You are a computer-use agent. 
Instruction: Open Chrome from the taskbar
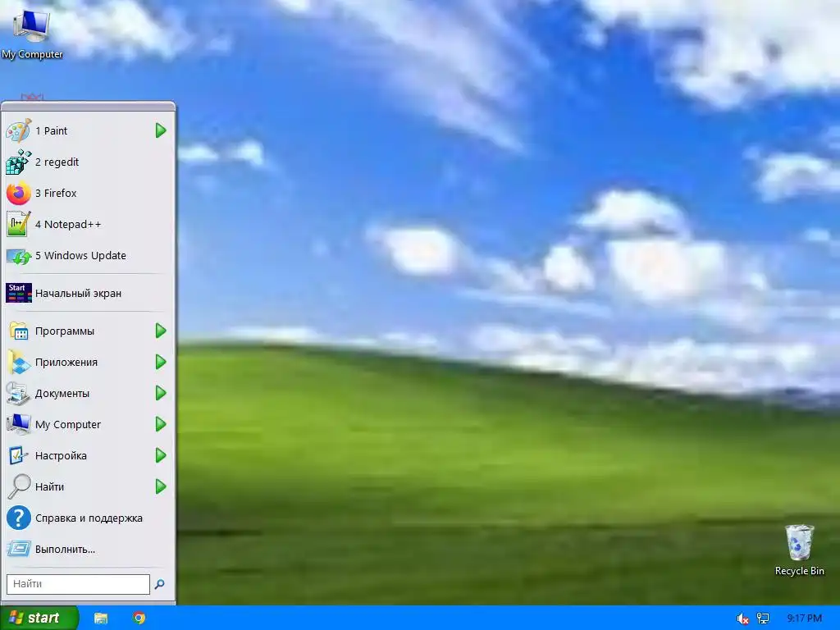[x=139, y=619]
